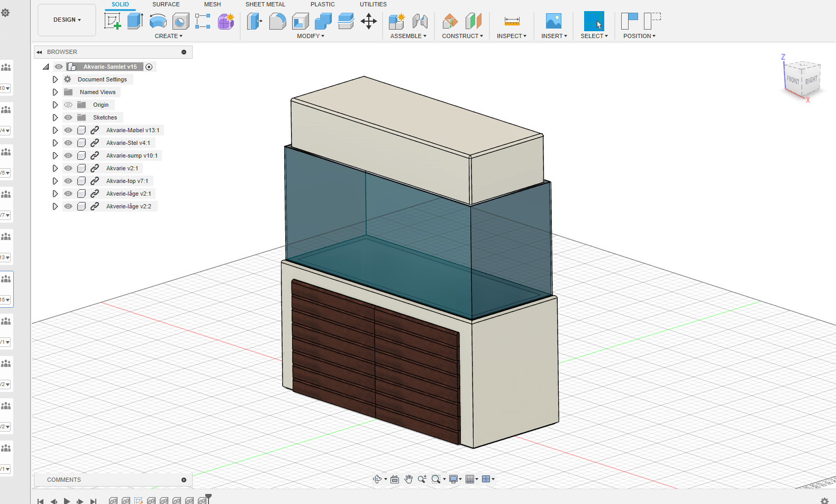Toggle visibility of Akvarie-sump v10:1
836x504 pixels.
click(x=68, y=155)
